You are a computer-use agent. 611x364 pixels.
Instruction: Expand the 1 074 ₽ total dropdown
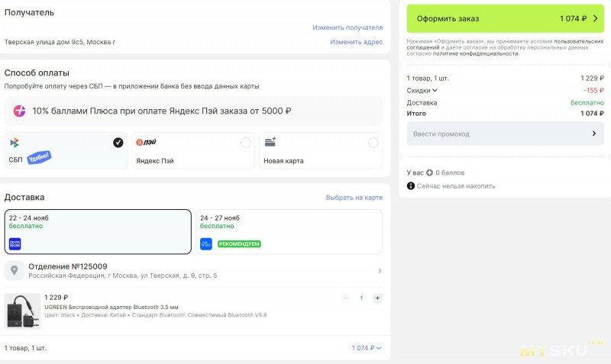point(367,348)
